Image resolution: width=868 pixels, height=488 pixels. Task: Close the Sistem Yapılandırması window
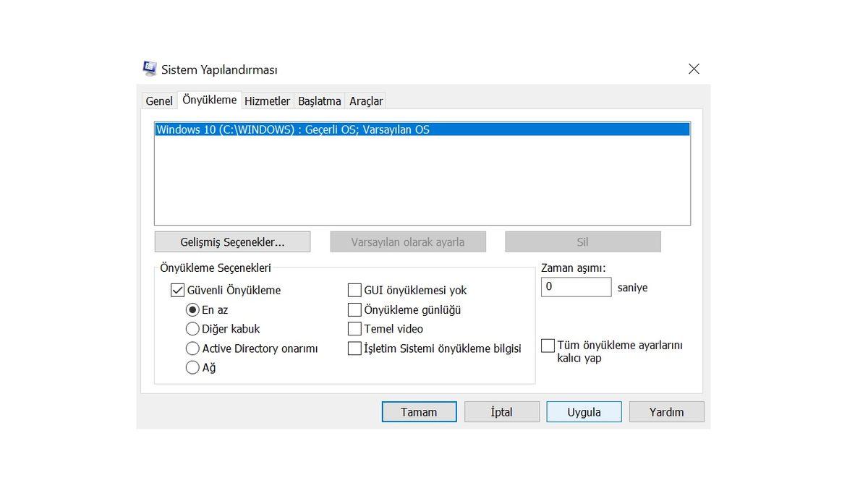click(694, 69)
